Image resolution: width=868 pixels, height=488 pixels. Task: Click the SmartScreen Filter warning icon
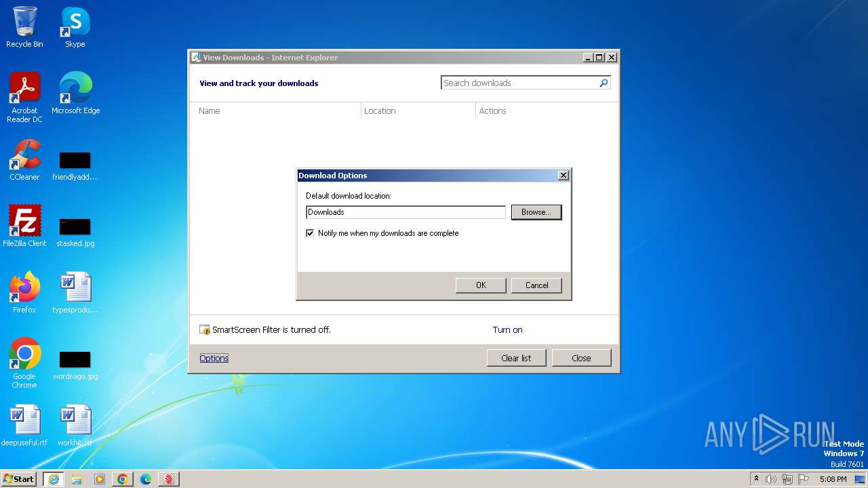205,330
